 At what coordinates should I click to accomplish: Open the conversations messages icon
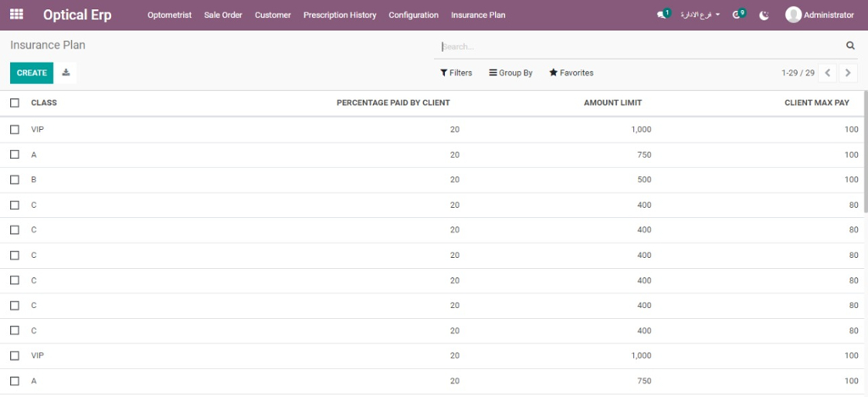pos(662,15)
